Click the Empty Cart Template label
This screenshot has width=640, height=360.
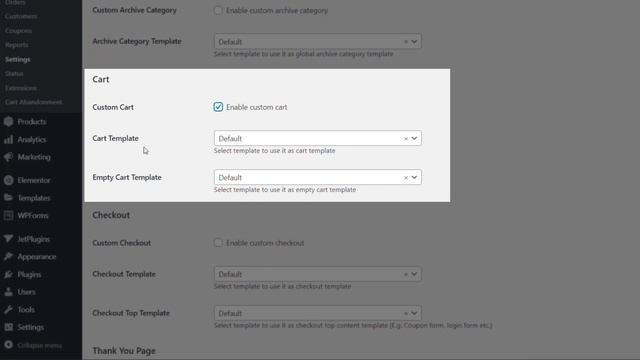(127, 177)
